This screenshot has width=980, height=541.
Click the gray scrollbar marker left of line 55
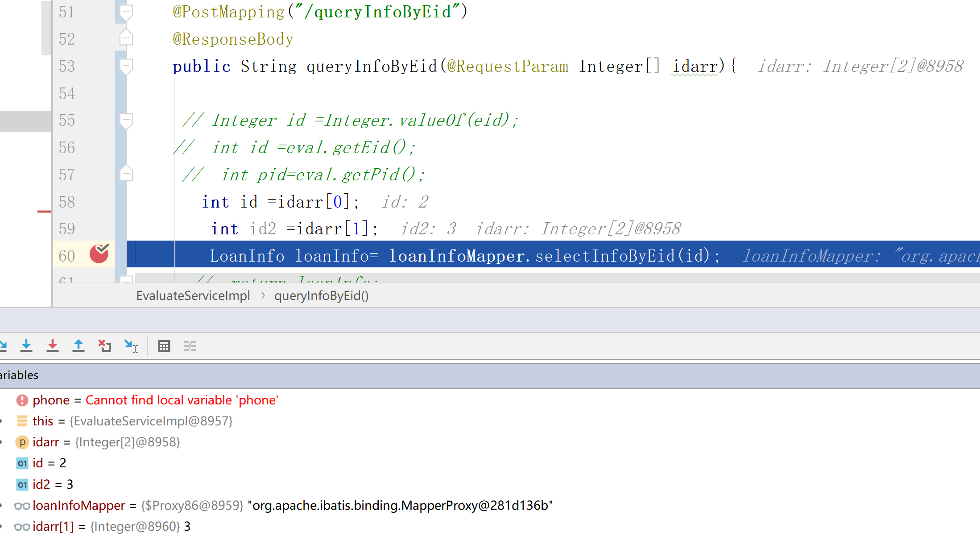(x=25, y=121)
